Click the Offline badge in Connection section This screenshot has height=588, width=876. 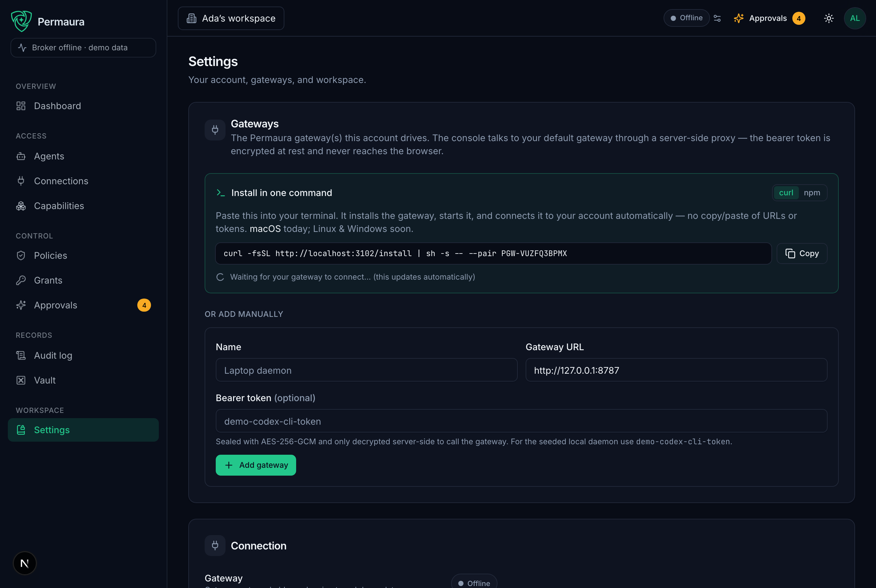pos(474,582)
